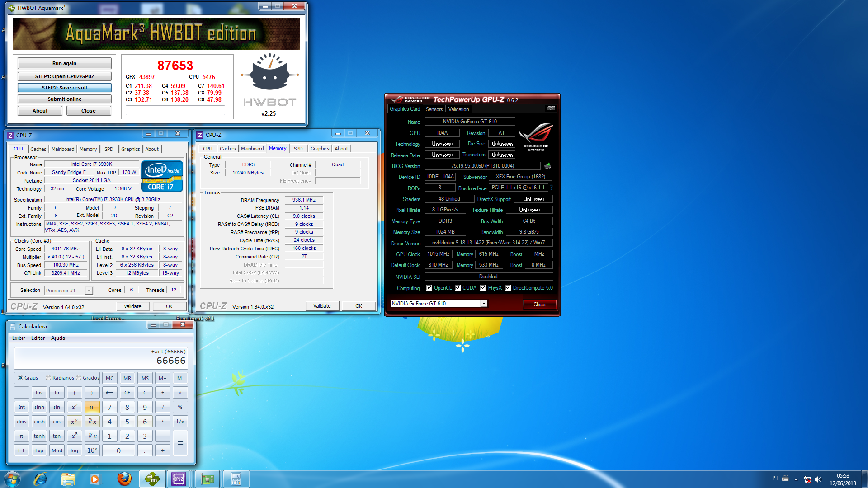Click the calculator pi key
868x488 pixels.
point(21,436)
